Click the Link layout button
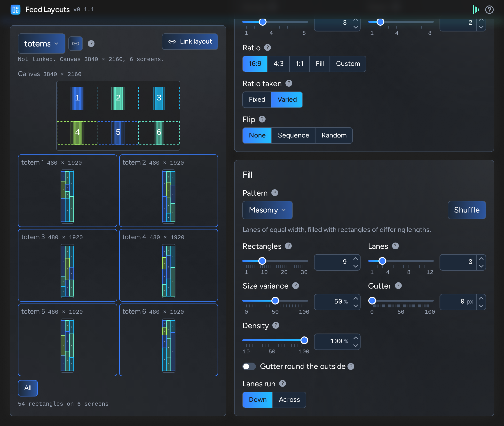The image size is (504, 426). coord(190,42)
